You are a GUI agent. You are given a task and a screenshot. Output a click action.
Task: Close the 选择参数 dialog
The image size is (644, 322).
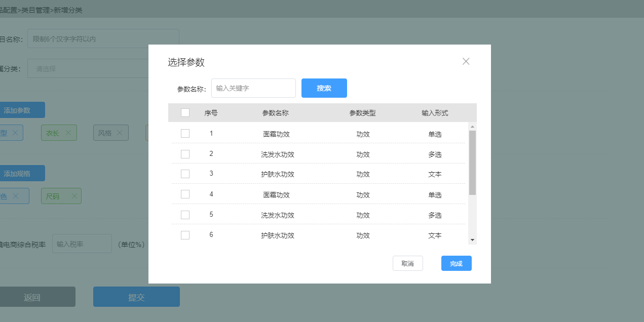[466, 61]
